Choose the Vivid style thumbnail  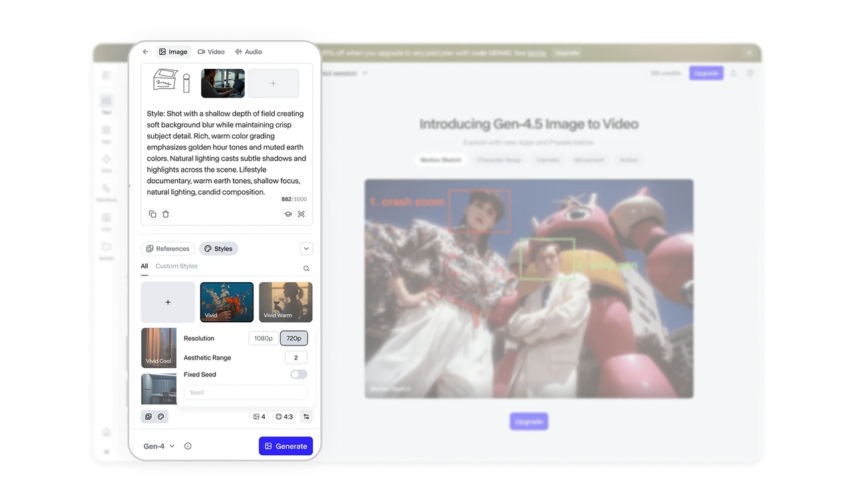(x=227, y=302)
